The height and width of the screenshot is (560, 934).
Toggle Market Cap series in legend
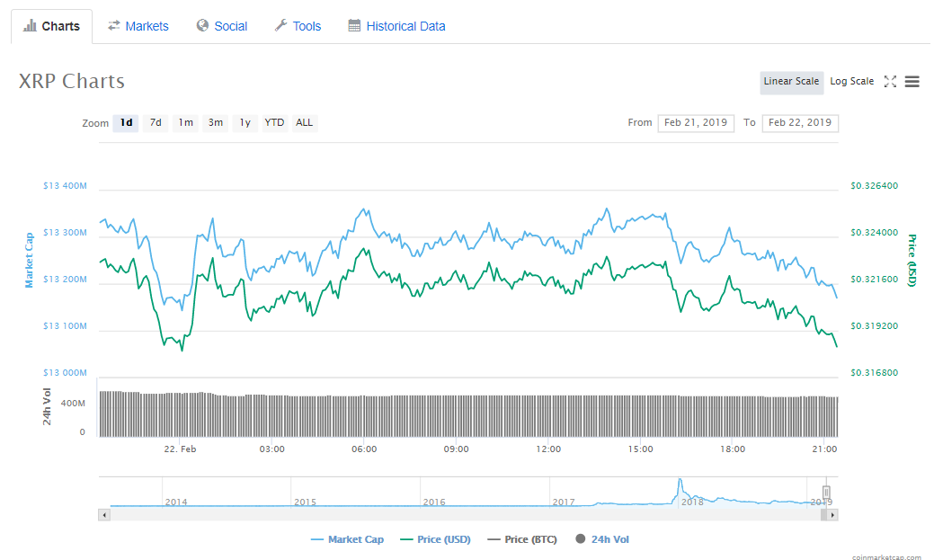click(x=347, y=539)
